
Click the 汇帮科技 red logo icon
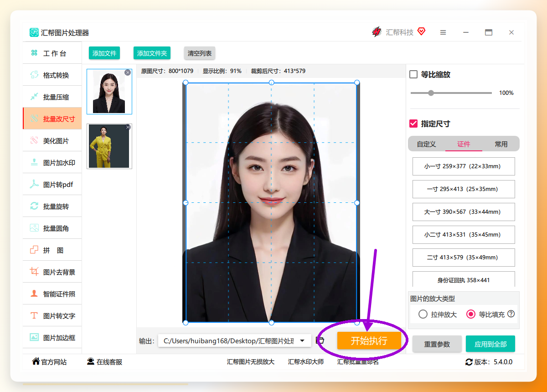(x=377, y=32)
